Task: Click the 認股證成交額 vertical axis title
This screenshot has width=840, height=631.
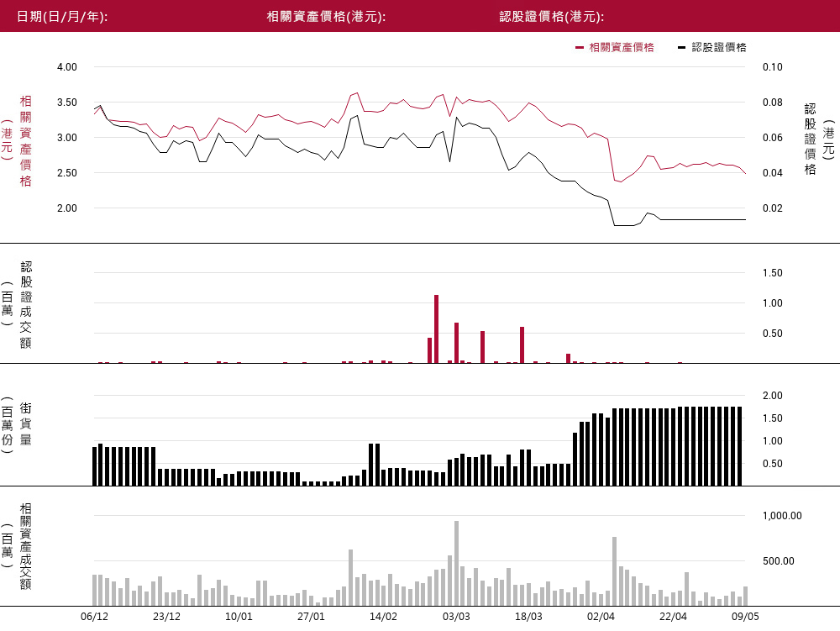Action: click(x=26, y=304)
